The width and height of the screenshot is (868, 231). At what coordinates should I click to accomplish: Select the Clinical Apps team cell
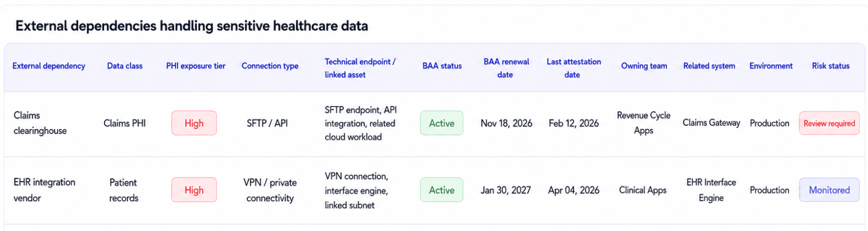point(642,190)
